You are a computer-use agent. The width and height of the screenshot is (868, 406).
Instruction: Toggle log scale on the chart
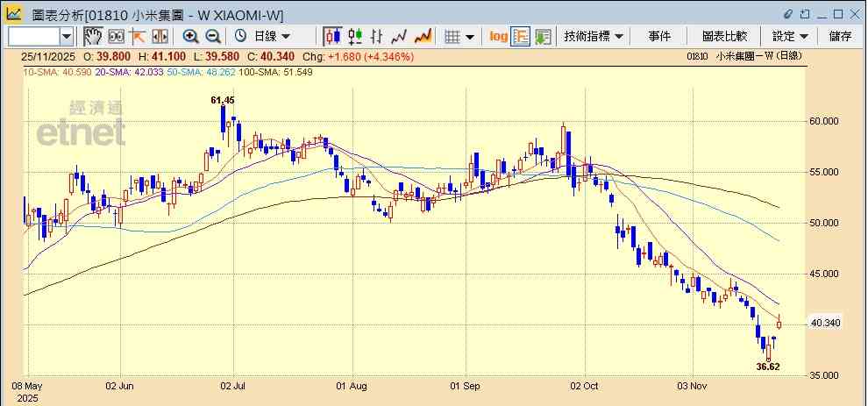498,36
